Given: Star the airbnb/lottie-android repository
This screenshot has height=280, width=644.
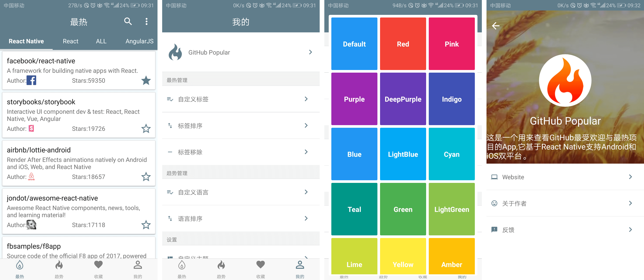Looking at the screenshot, I should 146,177.
